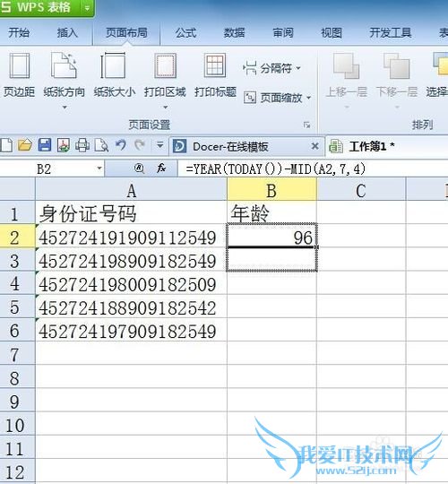The image size is (448, 484).
Task: Expand the Print Area dropdown arrow
Action: (x=166, y=108)
